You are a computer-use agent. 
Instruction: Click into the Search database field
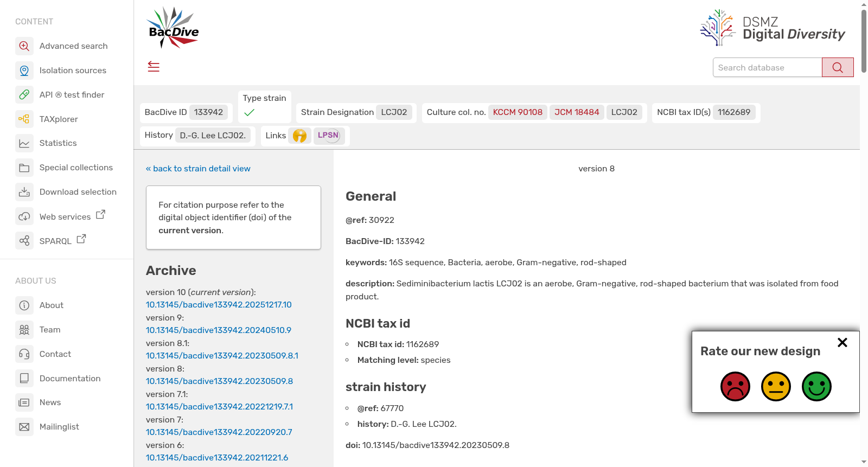click(x=767, y=67)
